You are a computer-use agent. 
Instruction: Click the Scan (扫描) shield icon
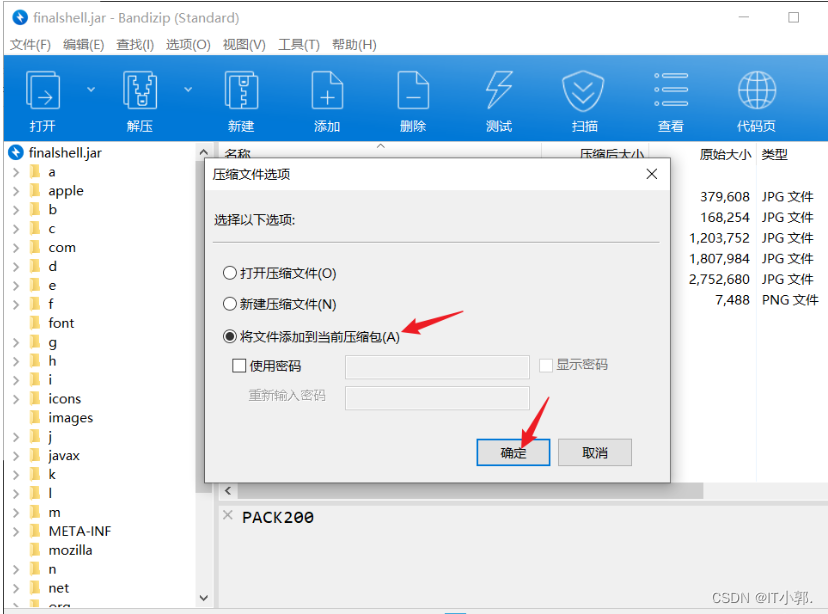coord(585,91)
